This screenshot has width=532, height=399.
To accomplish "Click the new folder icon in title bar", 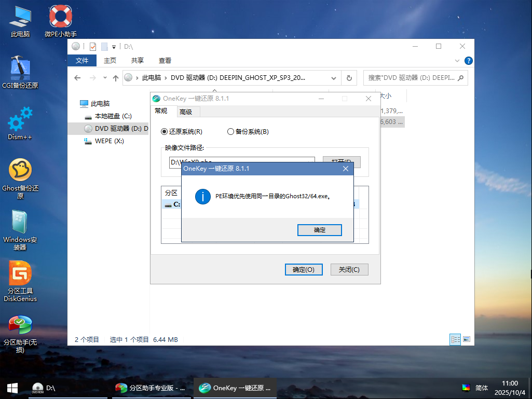I will click(104, 47).
